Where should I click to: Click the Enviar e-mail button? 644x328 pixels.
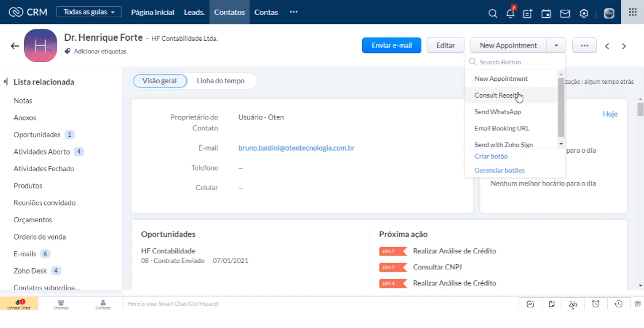[391, 45]
